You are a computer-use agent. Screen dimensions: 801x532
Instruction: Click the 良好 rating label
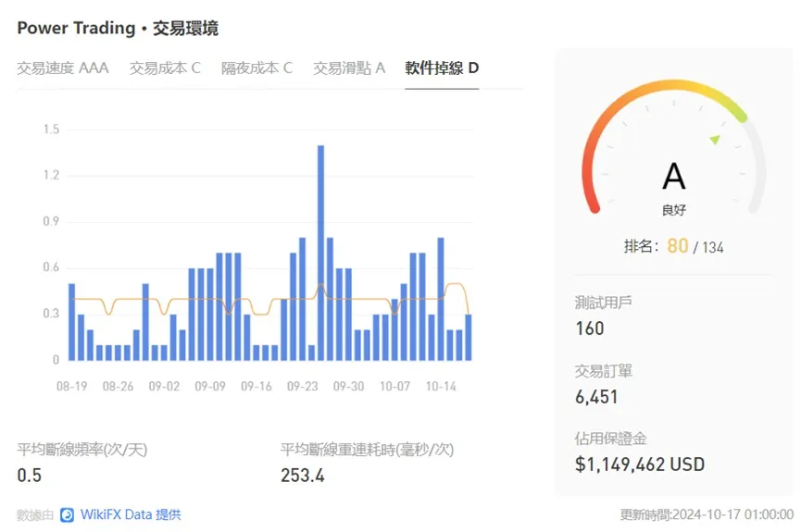point(674,210)
